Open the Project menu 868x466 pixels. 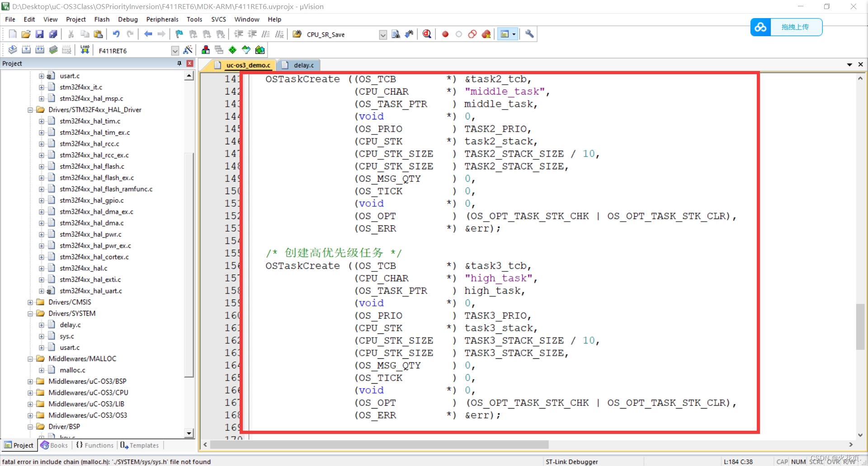75,19
